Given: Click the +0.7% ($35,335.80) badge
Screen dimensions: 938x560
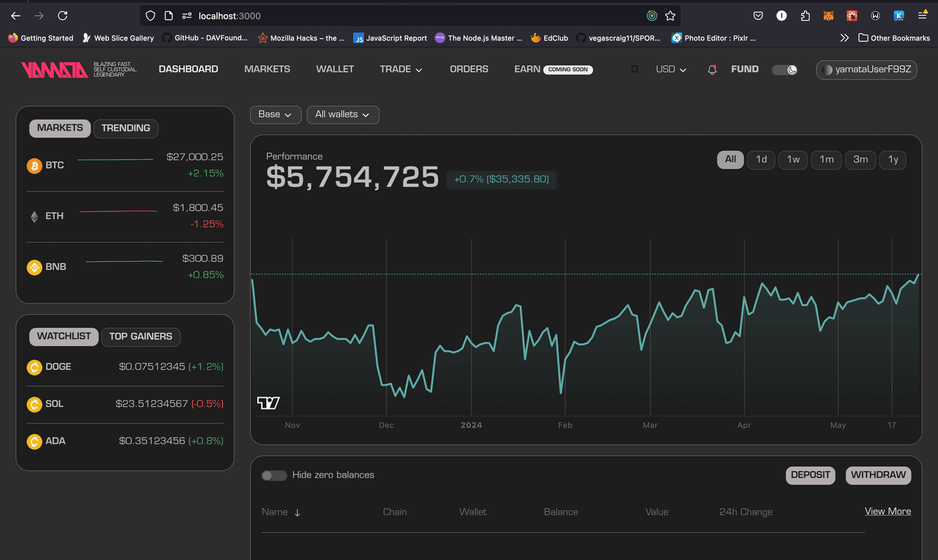Looking at the screenshot, I should tap(502, 179).
